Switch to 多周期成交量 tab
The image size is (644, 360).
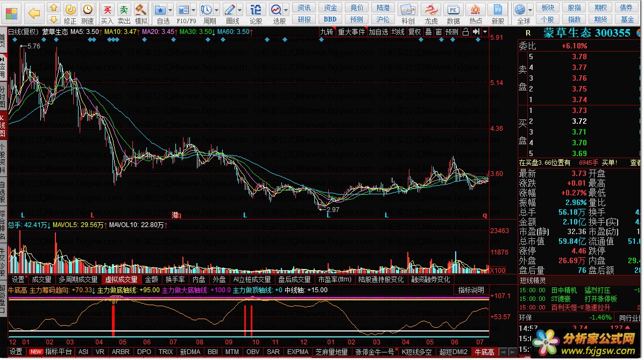click(x=78, y=279)
